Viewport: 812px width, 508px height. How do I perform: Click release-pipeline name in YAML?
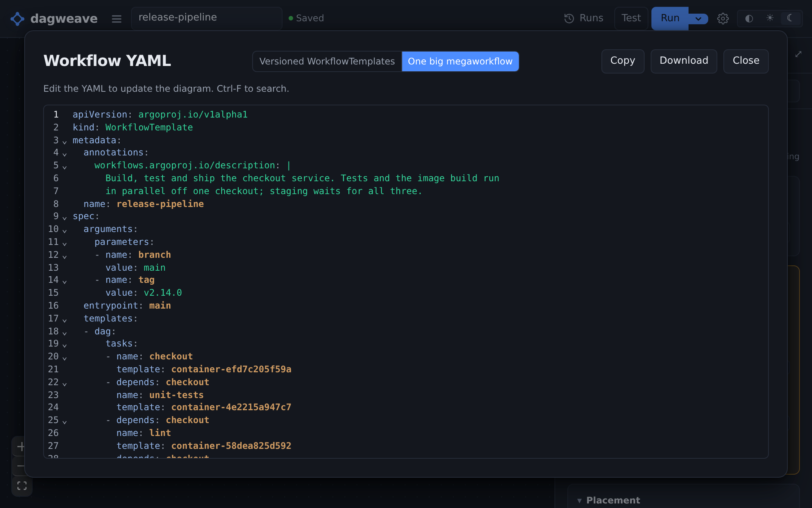click(160, 204)
